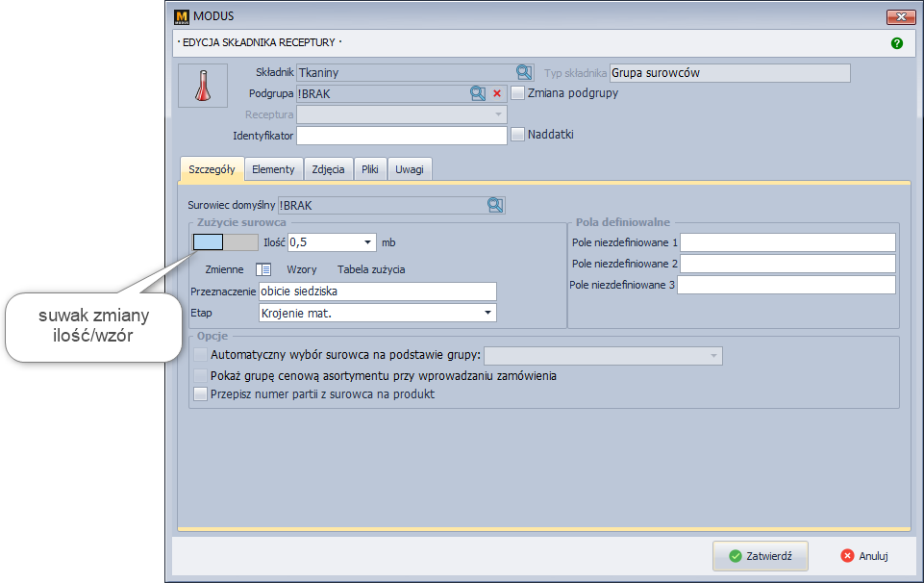Check Przepisz numer partii z surowca na produkt
This screenshot has height=583, width=924.
click(200, 393)
